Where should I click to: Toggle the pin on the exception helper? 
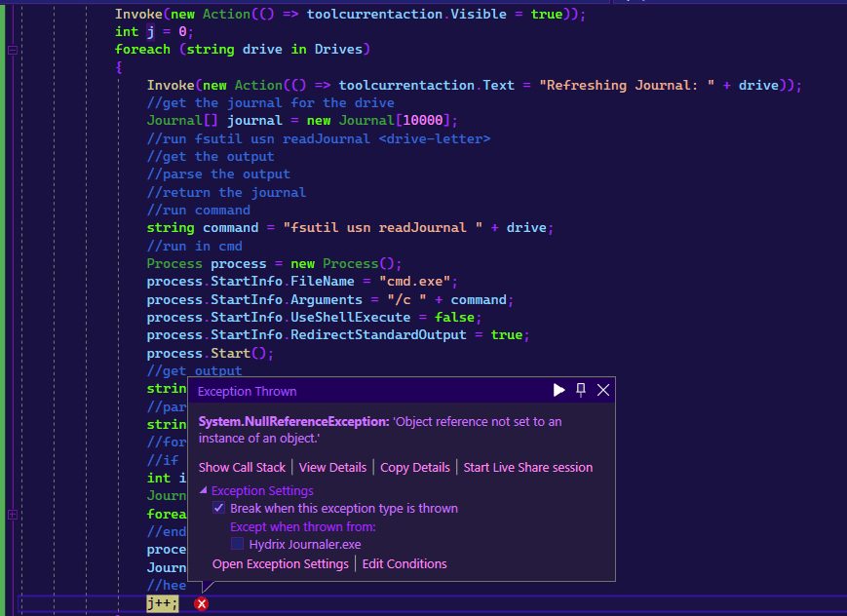click(580, 389)
